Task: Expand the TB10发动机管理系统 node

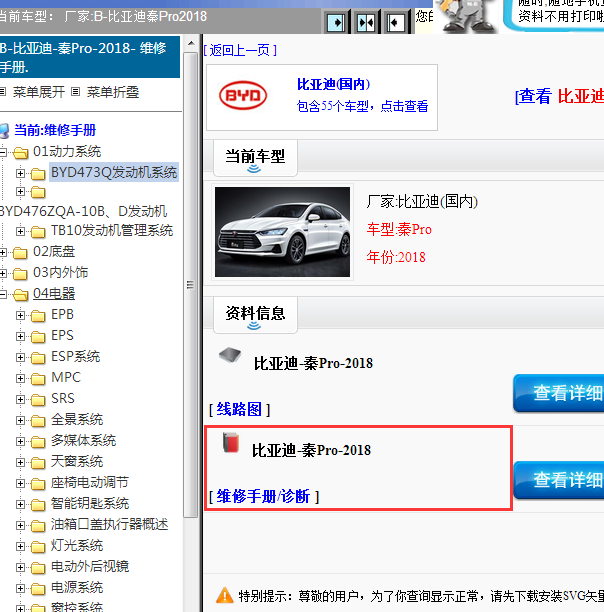Action: [x=20, y=231]
